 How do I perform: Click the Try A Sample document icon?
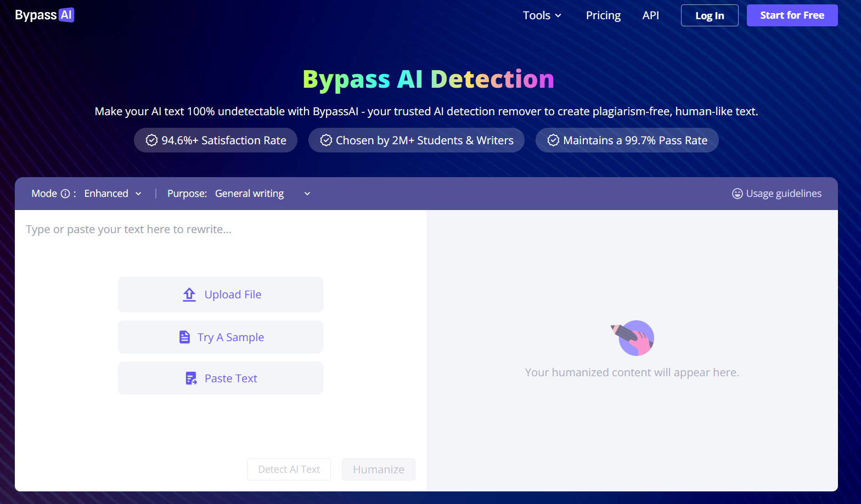coord(185,337)
